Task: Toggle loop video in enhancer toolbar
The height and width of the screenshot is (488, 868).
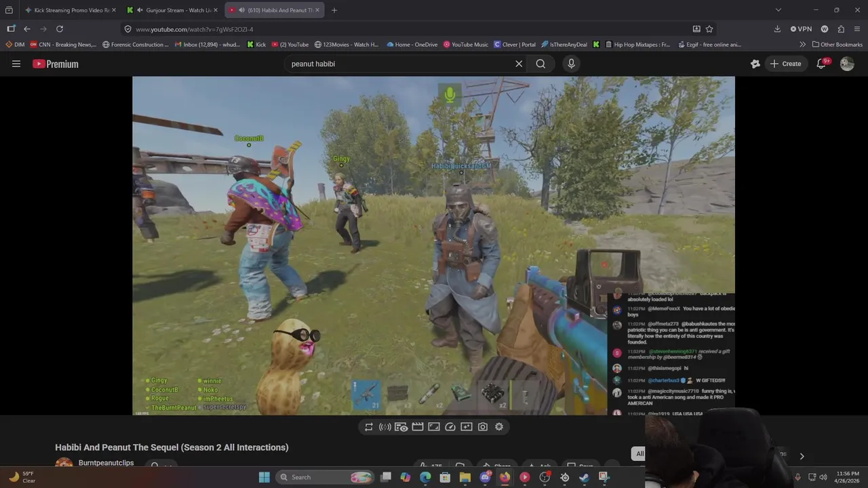Action: pyautogui.click(x=369, y=427)
